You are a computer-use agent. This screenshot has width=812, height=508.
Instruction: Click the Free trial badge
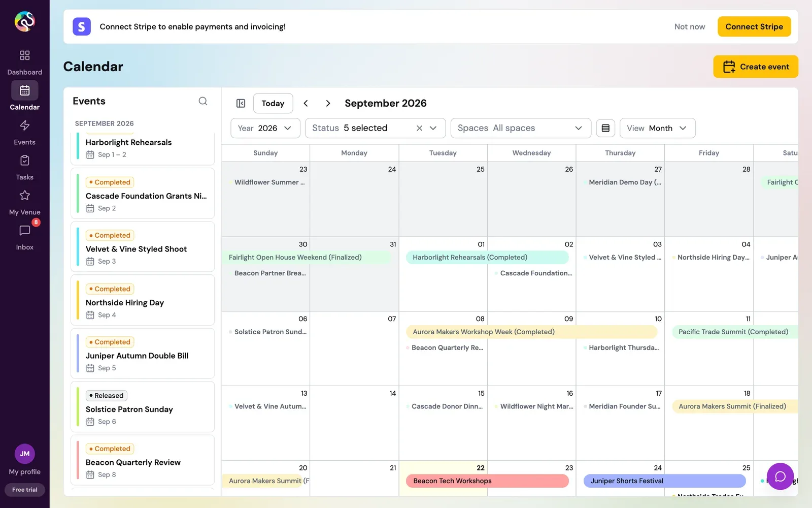point(25,490)
